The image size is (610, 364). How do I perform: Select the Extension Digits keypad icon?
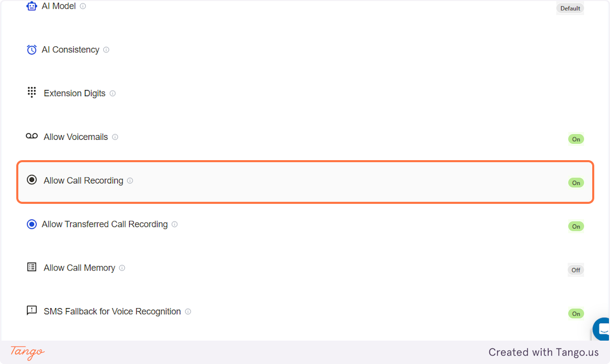(32, 93)
